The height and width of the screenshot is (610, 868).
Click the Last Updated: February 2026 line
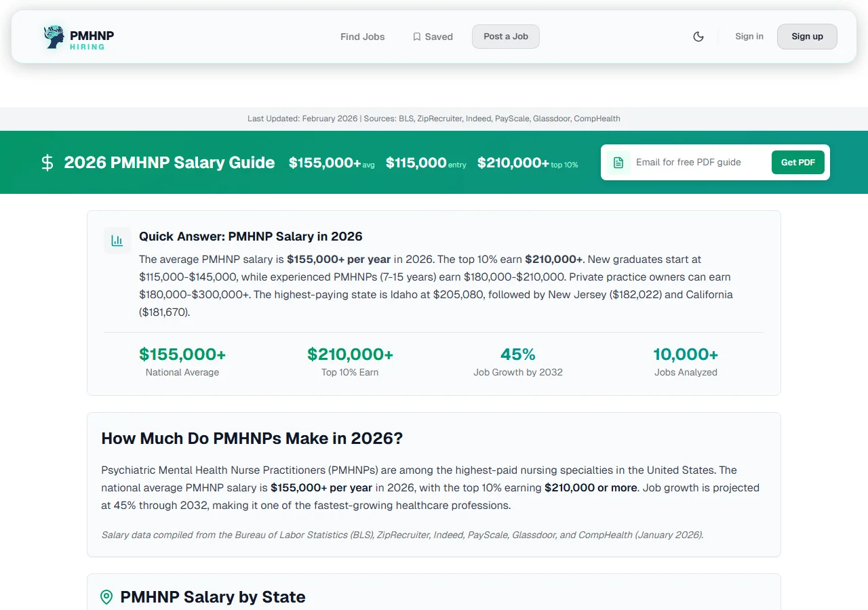434,119
